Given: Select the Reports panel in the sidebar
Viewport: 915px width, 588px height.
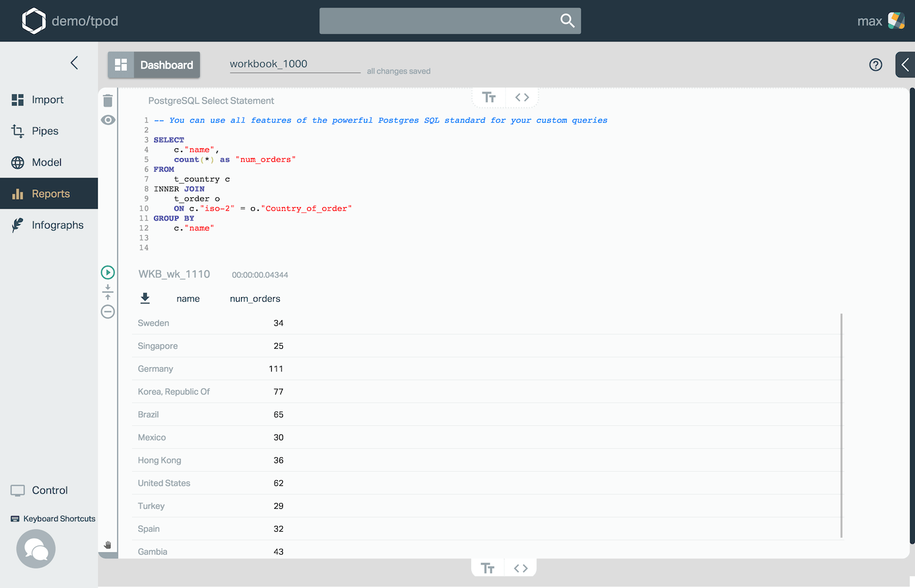Looking at the screenshot, I should tap(49, 193).
